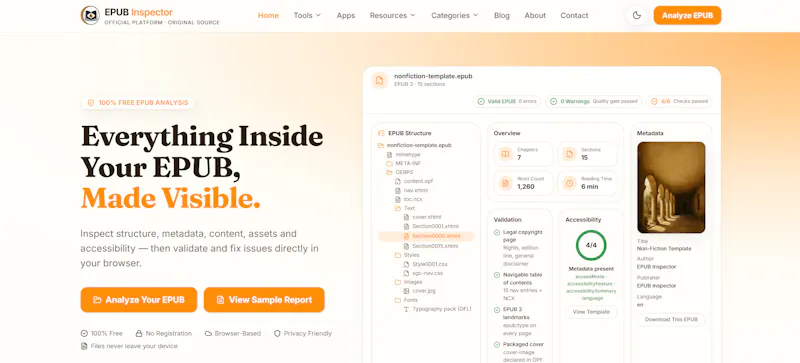Click the nav.xhtml file icon
Image resolution: width=800 pixels, height=363 pixels.
pos(398,190)
